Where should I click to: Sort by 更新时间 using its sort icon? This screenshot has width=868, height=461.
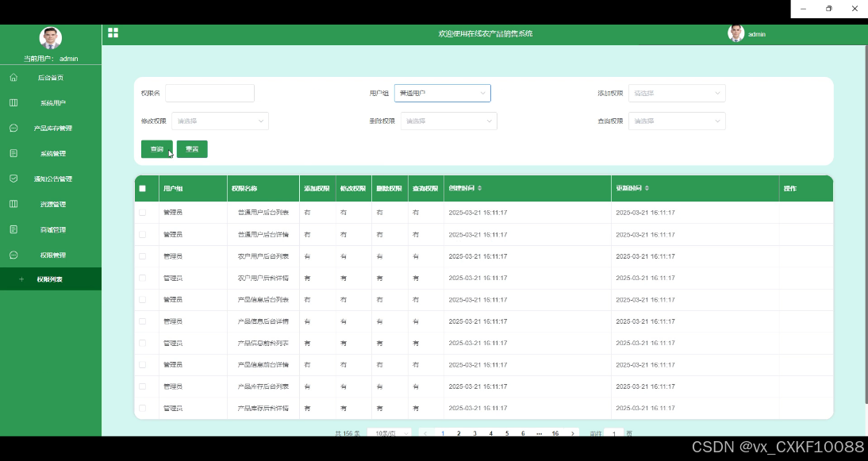point(647,189)
